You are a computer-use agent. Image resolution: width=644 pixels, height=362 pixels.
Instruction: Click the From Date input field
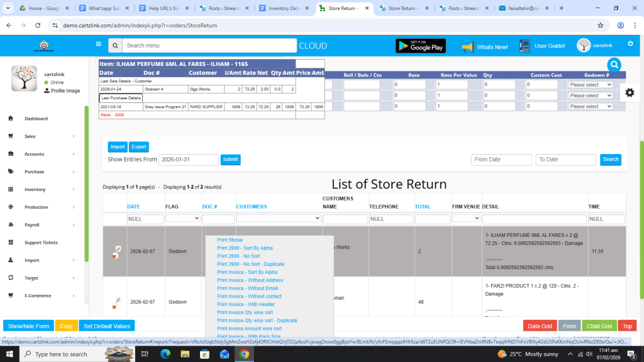[x=501, y=160]
